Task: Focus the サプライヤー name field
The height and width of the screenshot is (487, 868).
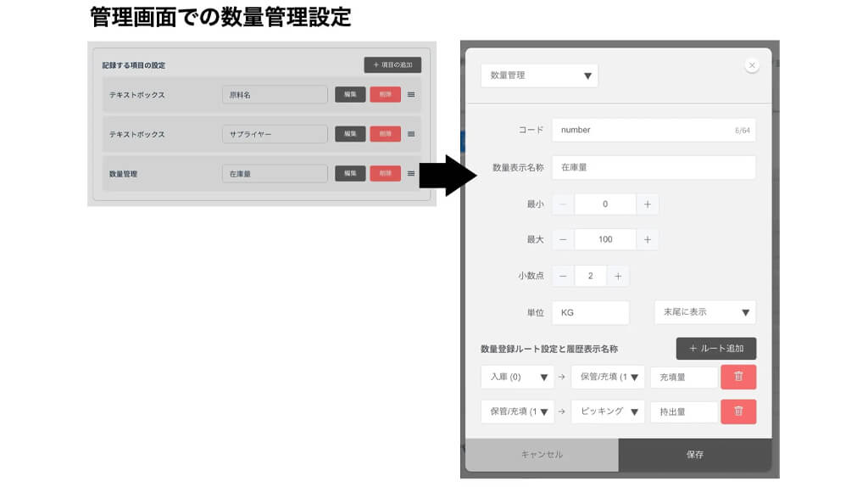Action: 275,134
